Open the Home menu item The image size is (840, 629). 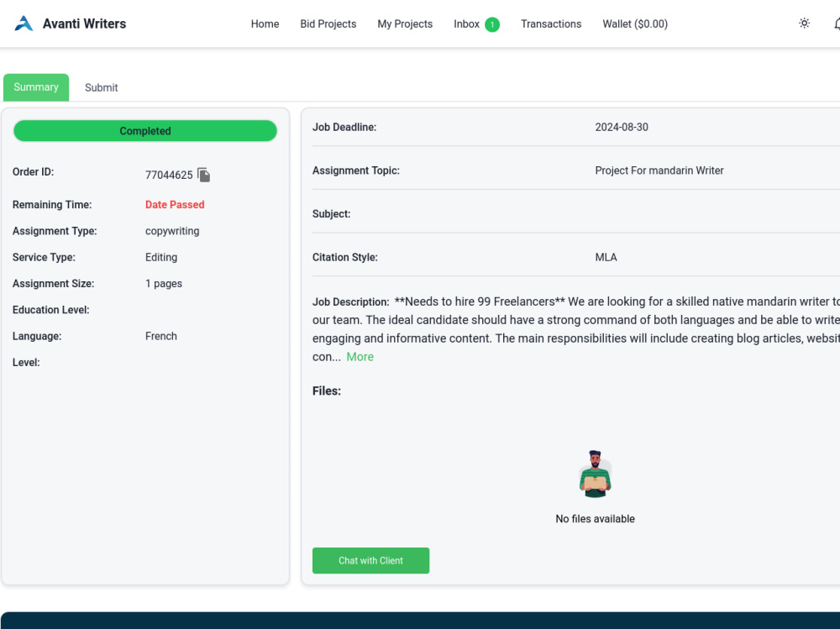coord(265,24)
